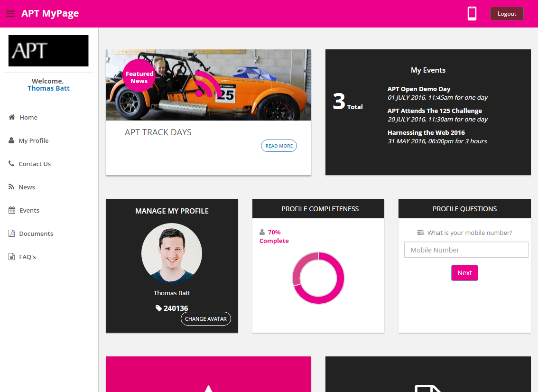Screen dimensions: 538x392
Task: Click the My Profile person icon
Action: click(11, 140)
